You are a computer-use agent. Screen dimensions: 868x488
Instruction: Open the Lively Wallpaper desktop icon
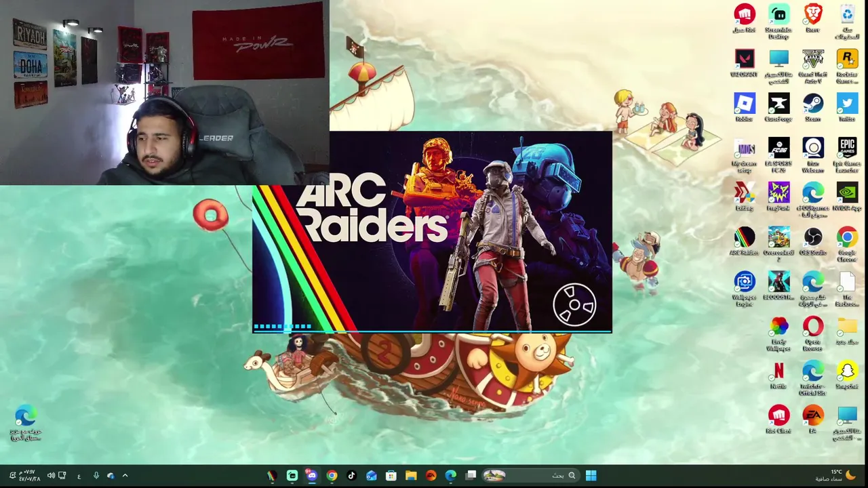[x=778, y=333]
